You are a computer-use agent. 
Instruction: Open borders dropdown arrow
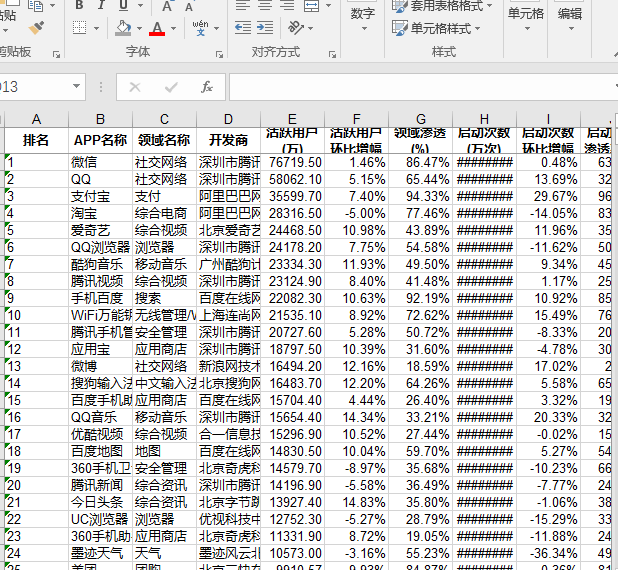pyautogui.click(x=96, y=28)
